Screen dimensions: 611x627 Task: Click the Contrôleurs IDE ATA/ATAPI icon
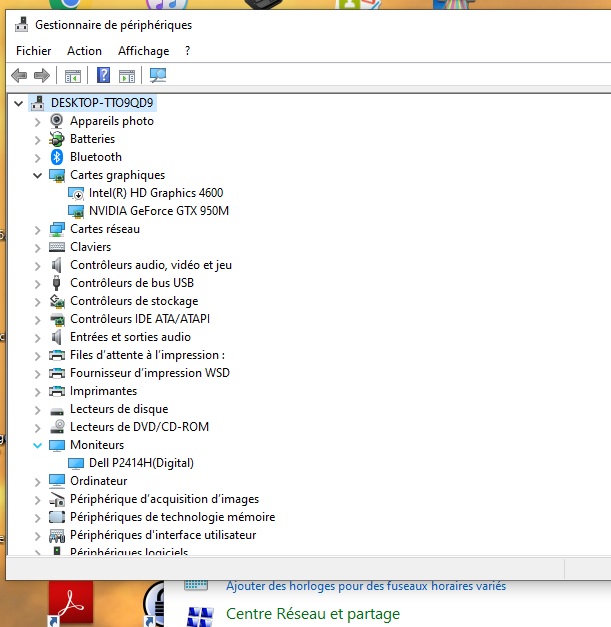tap(57, 319)
